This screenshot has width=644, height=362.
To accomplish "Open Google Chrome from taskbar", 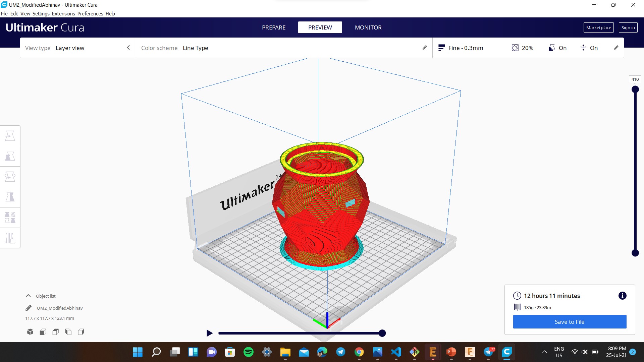I will (359, 352).
